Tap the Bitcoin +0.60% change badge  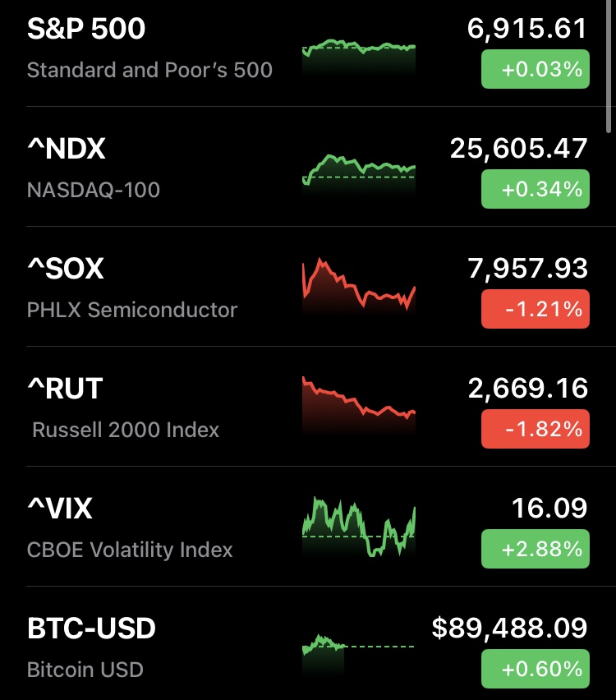point(535,667)
